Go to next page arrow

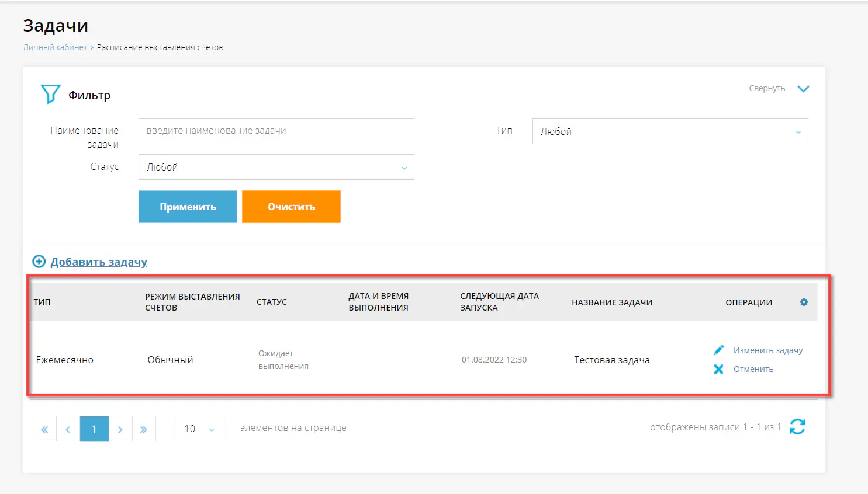click(120, 429)
